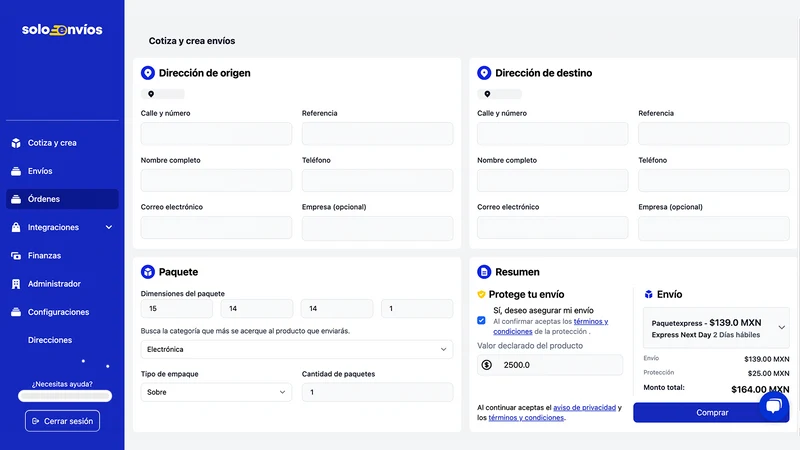Viewport: 800px width, 450px height.
Task: Click origen Teléfono field
Action: click(x=378, y=181)
